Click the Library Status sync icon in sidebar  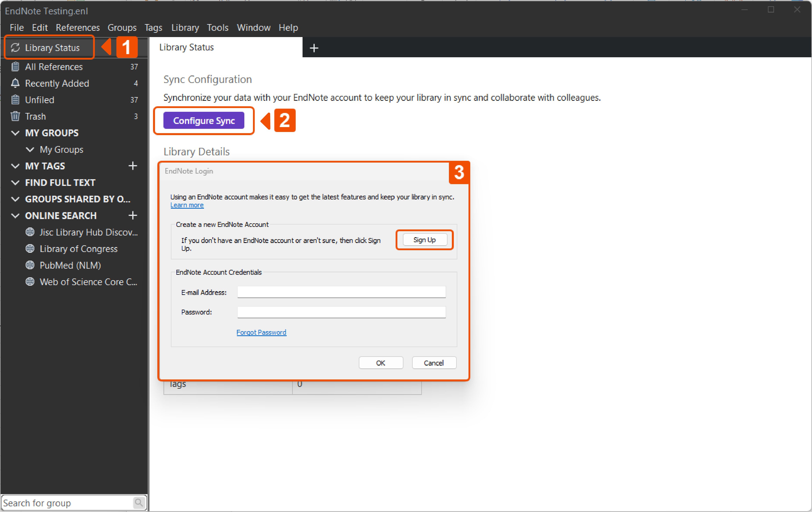pos(15,48)
